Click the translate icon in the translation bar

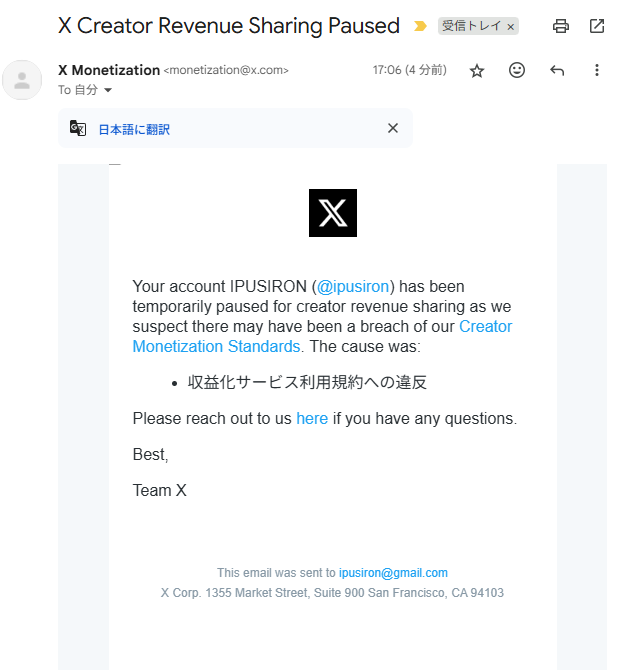[x=78, y=128]
